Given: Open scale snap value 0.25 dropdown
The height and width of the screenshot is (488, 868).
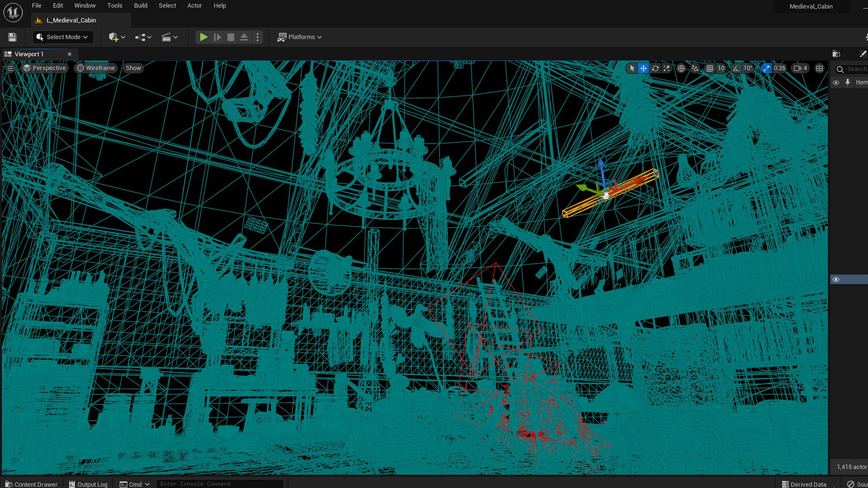Looking at the screenshot, I should click(780, 68).
